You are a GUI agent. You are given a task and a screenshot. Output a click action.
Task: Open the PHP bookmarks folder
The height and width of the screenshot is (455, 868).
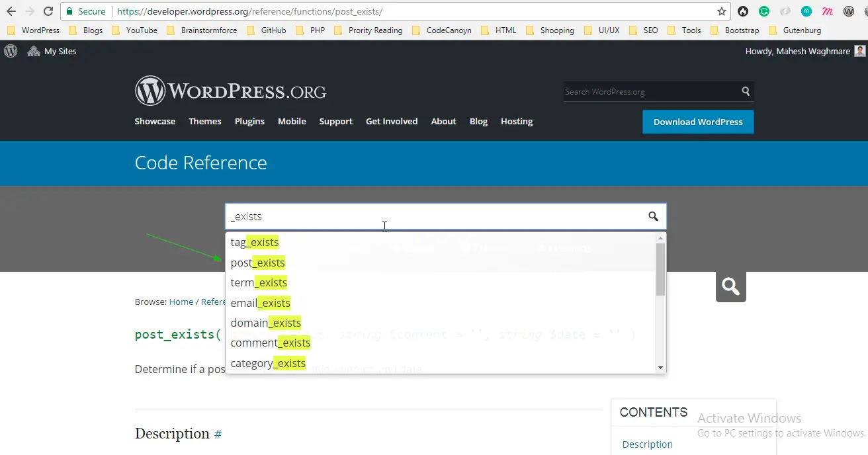click(310, 30)
